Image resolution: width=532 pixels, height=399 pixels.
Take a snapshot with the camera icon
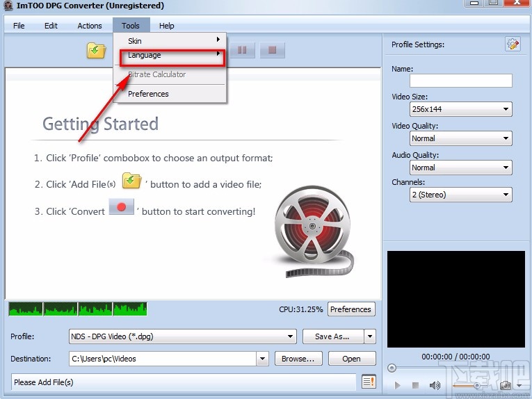point(506,385)
